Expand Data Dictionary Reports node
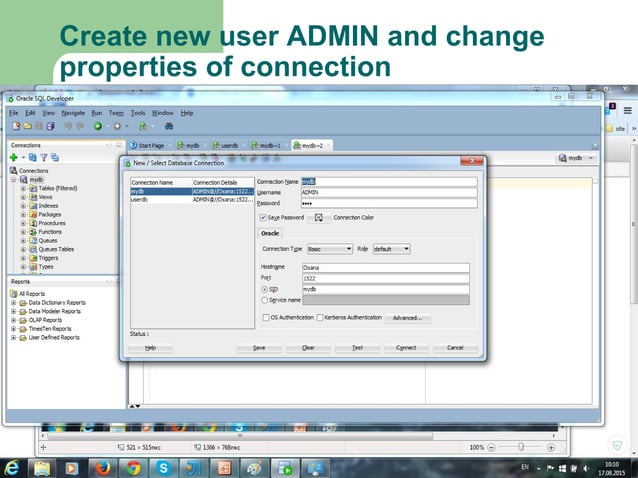638x478 pixels. pos(13,303)
